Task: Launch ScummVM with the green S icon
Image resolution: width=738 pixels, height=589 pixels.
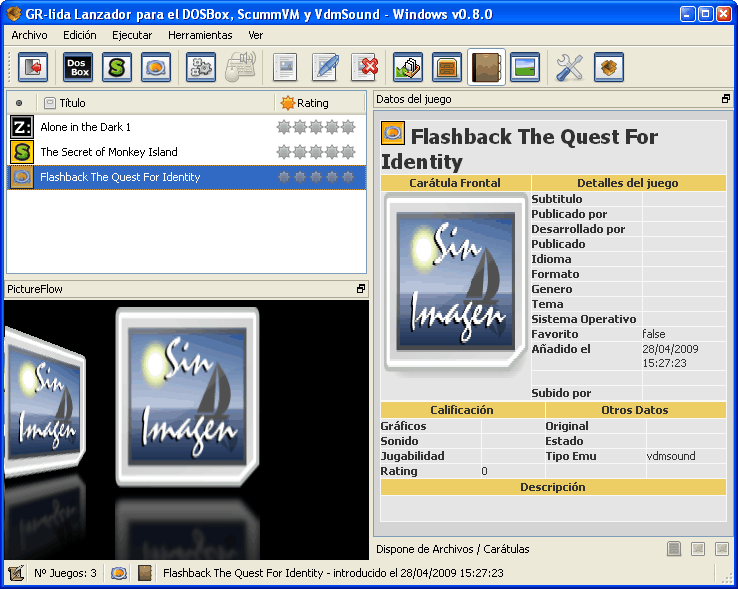Action: tap(117, 67)
